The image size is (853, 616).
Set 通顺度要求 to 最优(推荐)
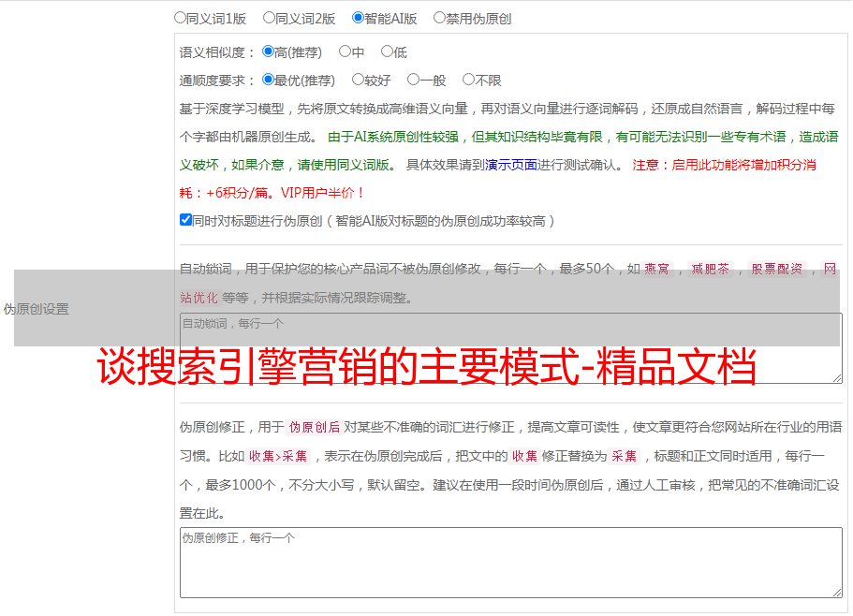pos(268,80)
